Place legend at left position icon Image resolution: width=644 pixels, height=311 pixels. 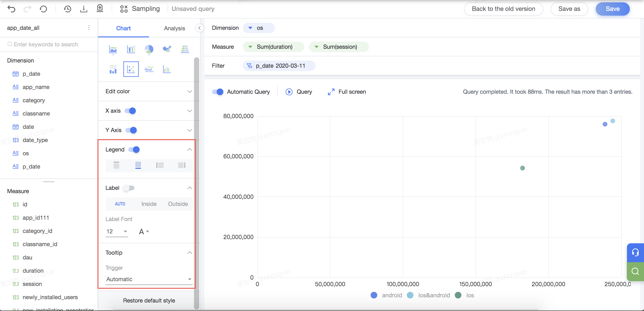(160, 165)
